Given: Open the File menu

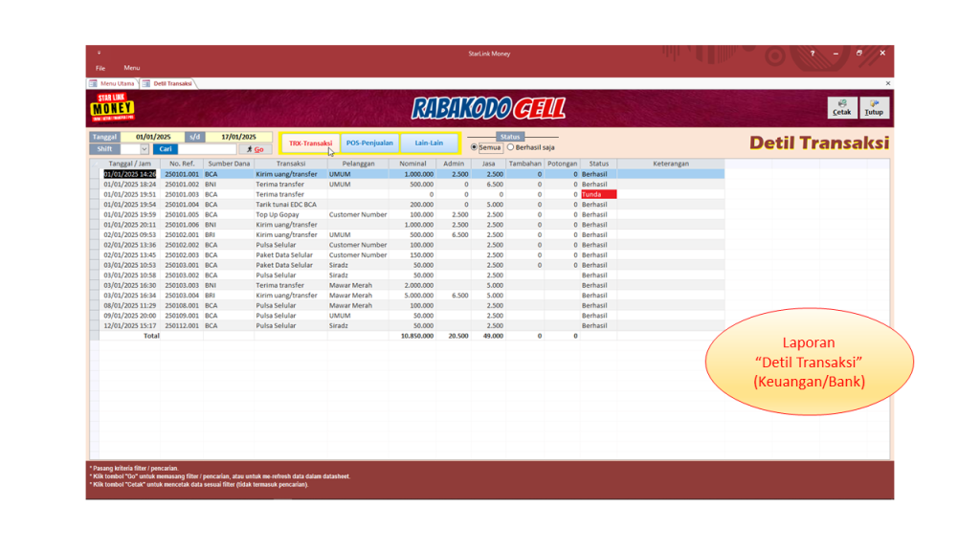Looking at the screenshot, I should coord(100,68).
